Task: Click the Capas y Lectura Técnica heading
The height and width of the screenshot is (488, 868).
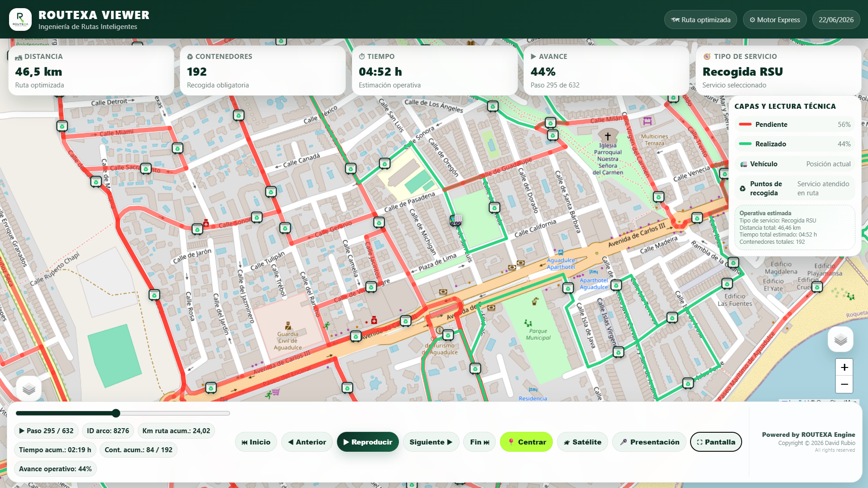Action: click(785, 106)
